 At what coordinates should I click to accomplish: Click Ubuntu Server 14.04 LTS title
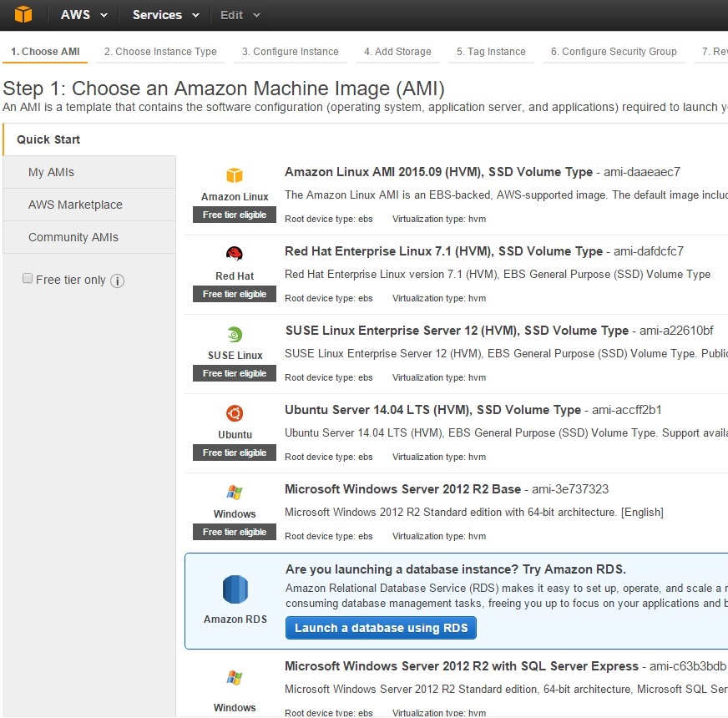(x=432, y=410)
